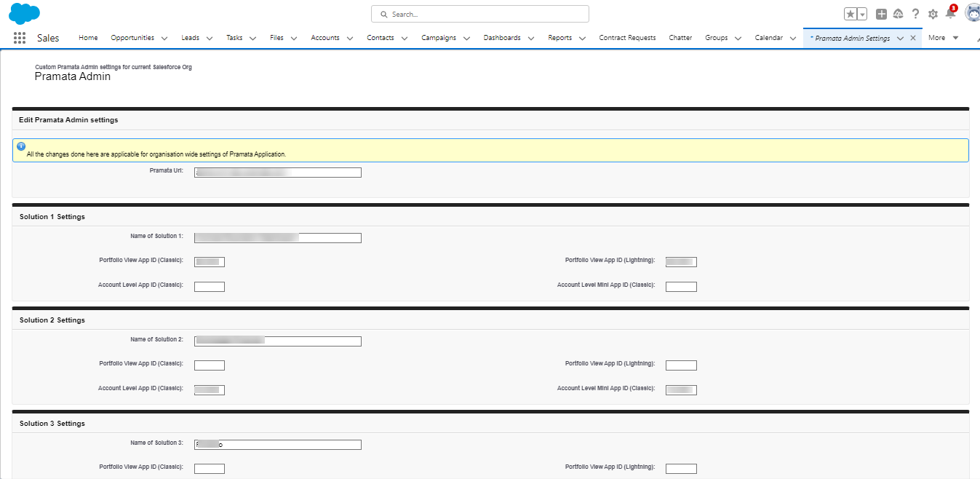The height and width of the screenshot is (479, 980).
Task: Open the Setup gear icon
Action: click(x=933, y=14)
